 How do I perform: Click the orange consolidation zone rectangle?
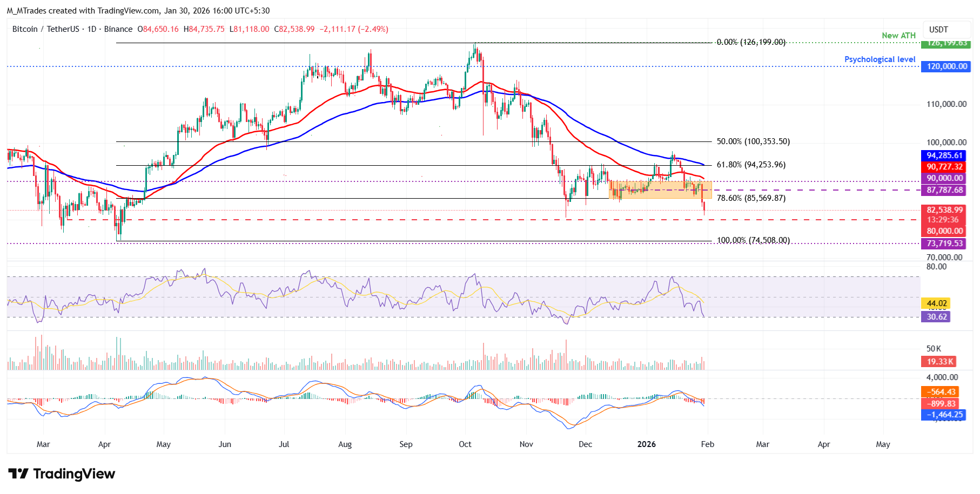point(648,190)
